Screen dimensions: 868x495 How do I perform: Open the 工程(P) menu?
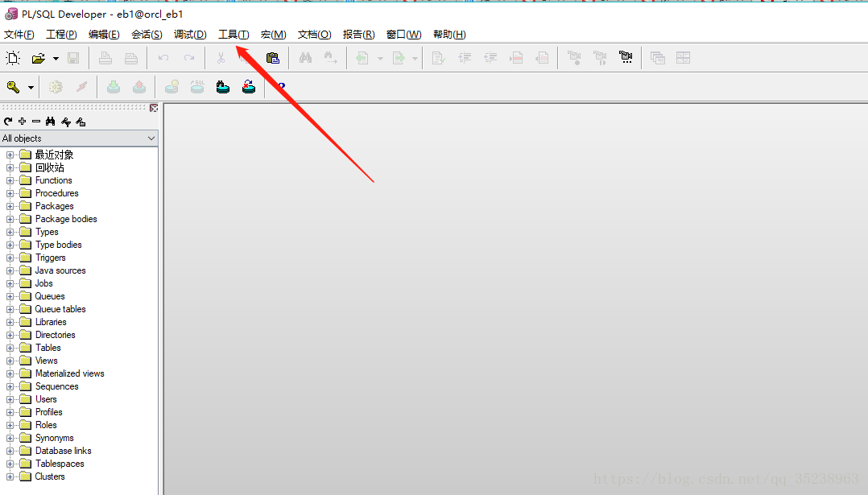point(61,35)
